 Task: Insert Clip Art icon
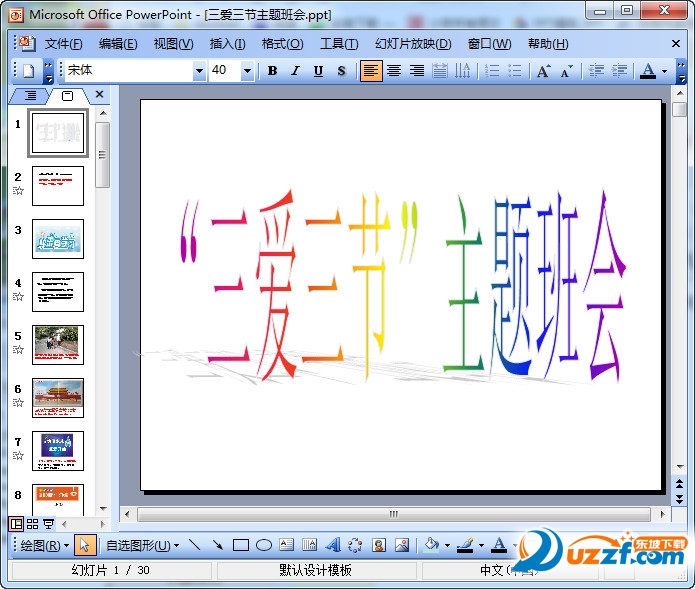[379, 545]
